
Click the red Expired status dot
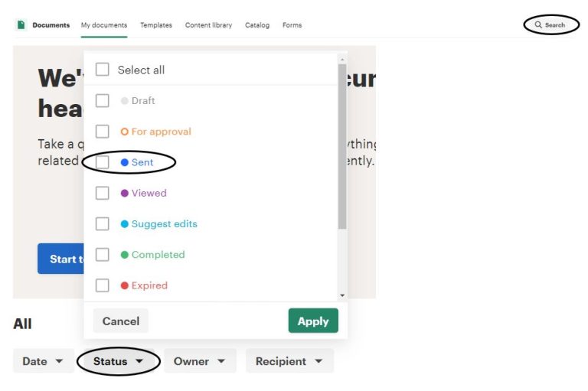(x=125, y=285)
